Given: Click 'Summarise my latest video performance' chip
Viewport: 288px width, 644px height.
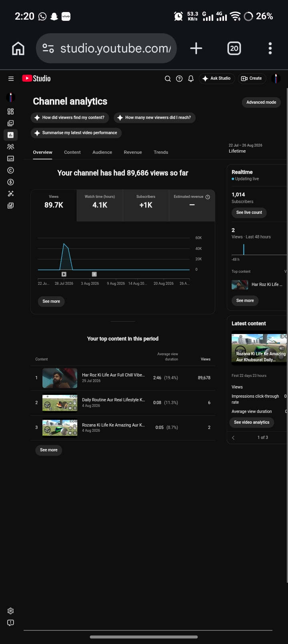Looking at the screenshot, I should [76, 133].
